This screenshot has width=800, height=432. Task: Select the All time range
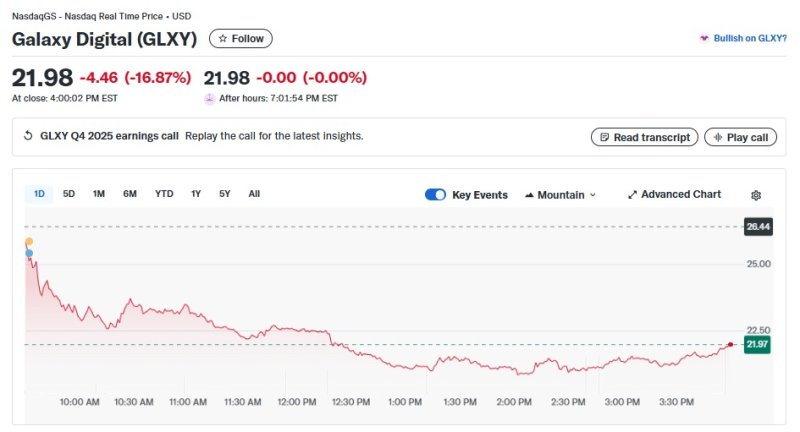pyautogui.click(x=254, y=194)
